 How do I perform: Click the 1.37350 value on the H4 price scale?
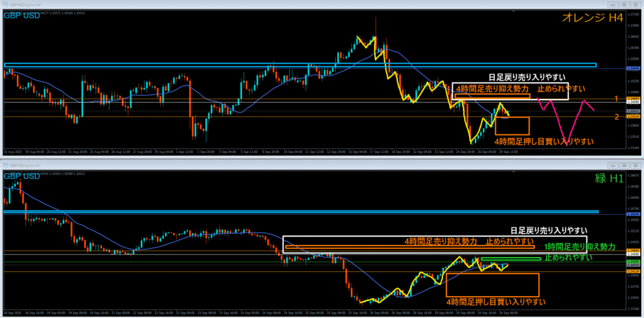point(633,14)
